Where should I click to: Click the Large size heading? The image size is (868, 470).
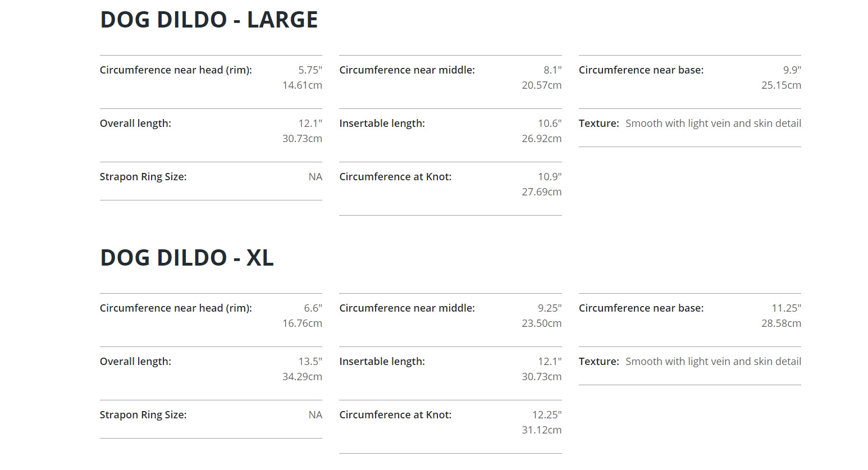(209, 20)
